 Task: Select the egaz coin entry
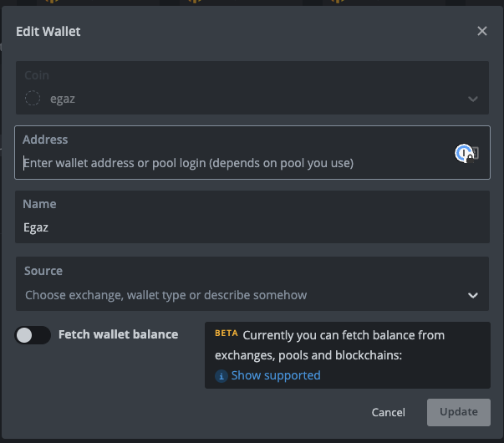point(63,99)
